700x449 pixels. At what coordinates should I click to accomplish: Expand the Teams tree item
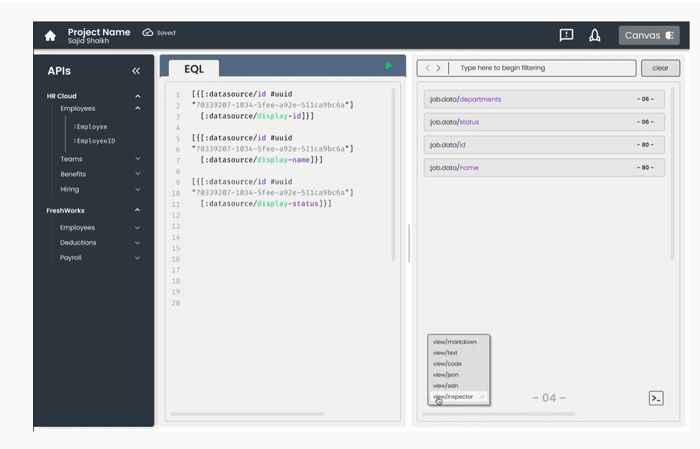click(x=138, y=159)
